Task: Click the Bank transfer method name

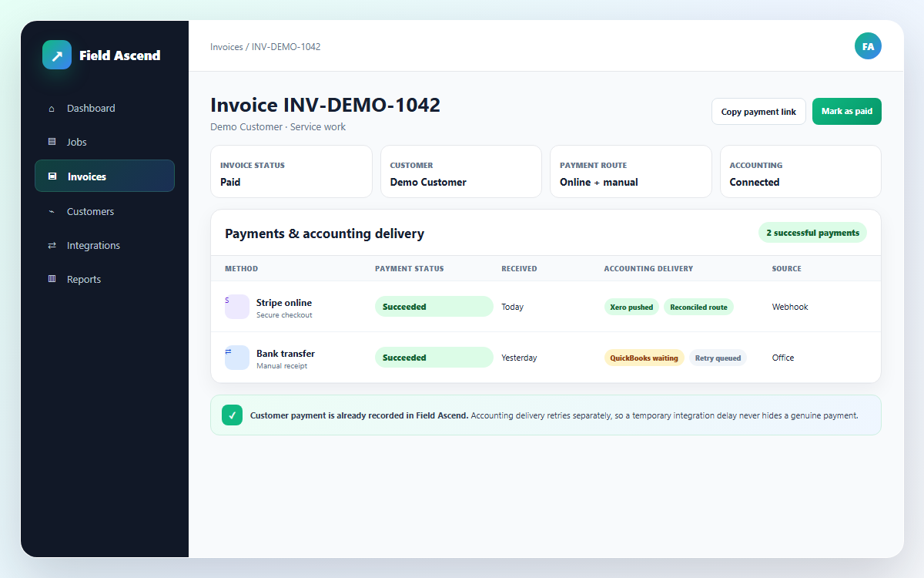Action: pyautogui.click(x=286, y=354)
